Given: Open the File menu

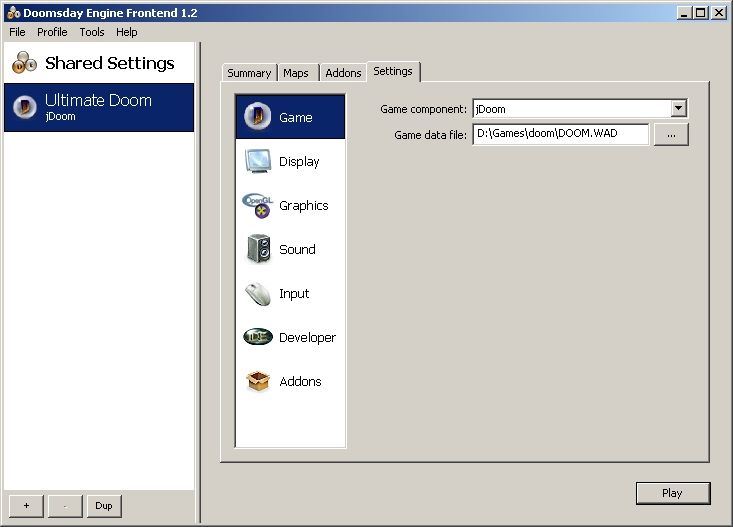Looking at the screenshot, I should click(x=17, y=32).
